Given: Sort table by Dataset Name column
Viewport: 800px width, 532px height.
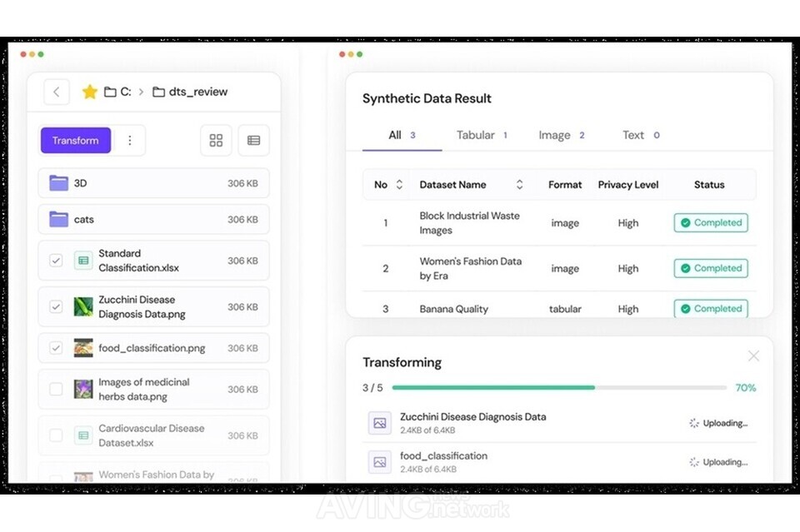Looking at the screenshot, I should tap(519, 185).
